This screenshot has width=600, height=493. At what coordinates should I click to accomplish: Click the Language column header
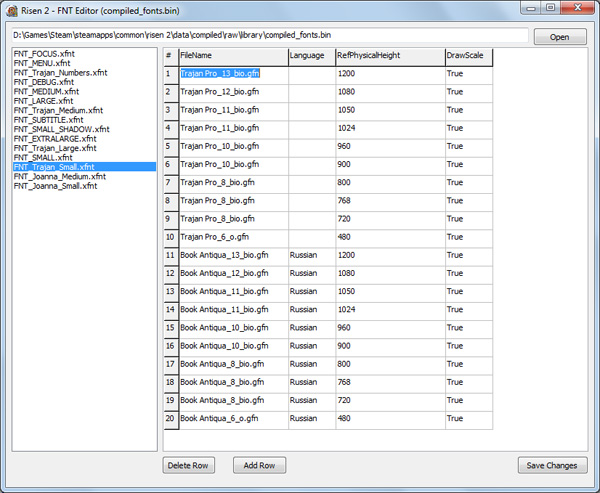pos(312,57)
